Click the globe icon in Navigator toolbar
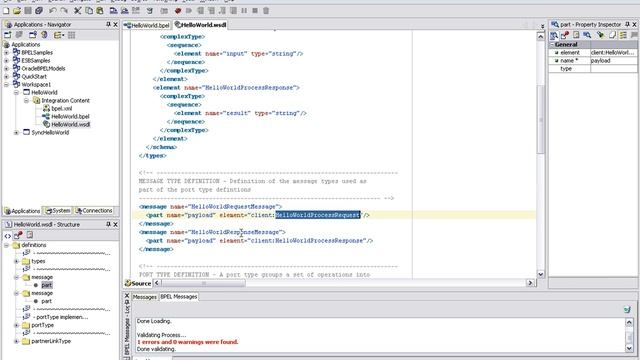This screenshot has width=640, height=360. coord(44,35)
